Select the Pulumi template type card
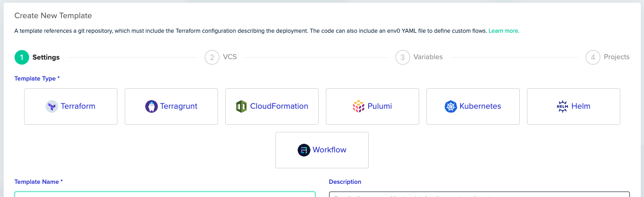644x197 pixels. (372, 106)
